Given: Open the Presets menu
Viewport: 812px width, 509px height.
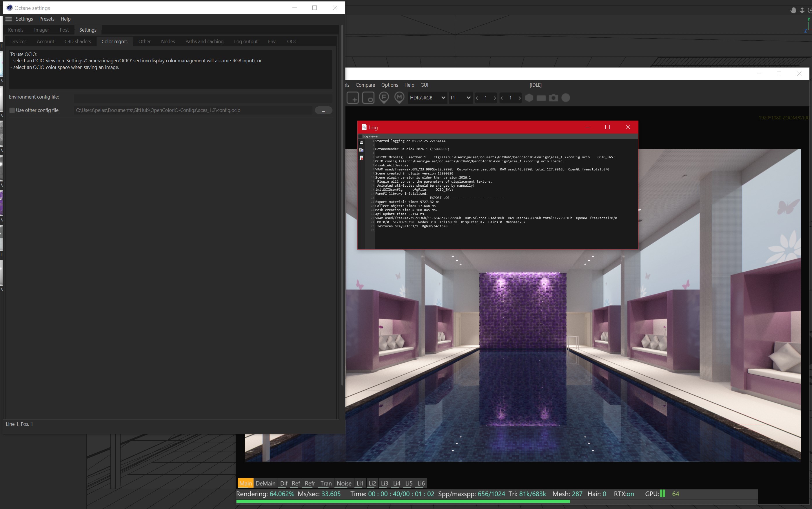Looking at the screenshot, I should tap(47, 19).
